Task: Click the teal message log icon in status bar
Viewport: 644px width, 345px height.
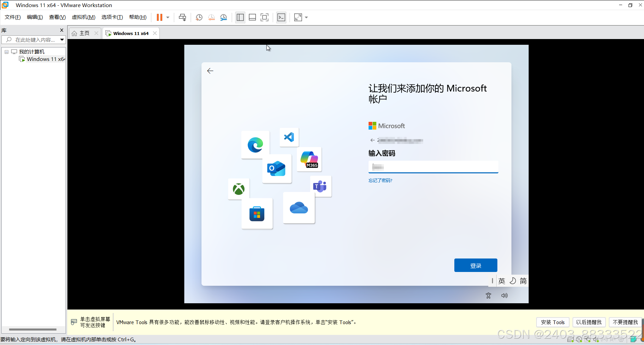Action: (x=633, y=340)
